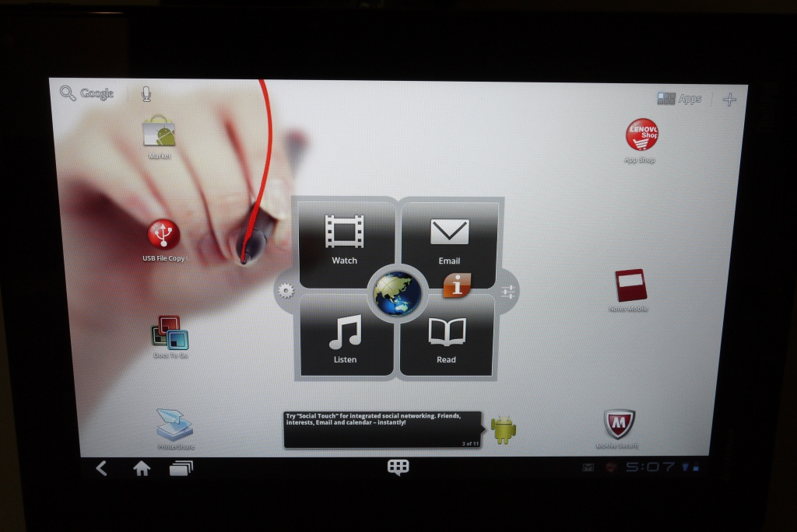Tap the Watch video tile
This screenshot has height=532, width=797.
click(x=345, y=241)
